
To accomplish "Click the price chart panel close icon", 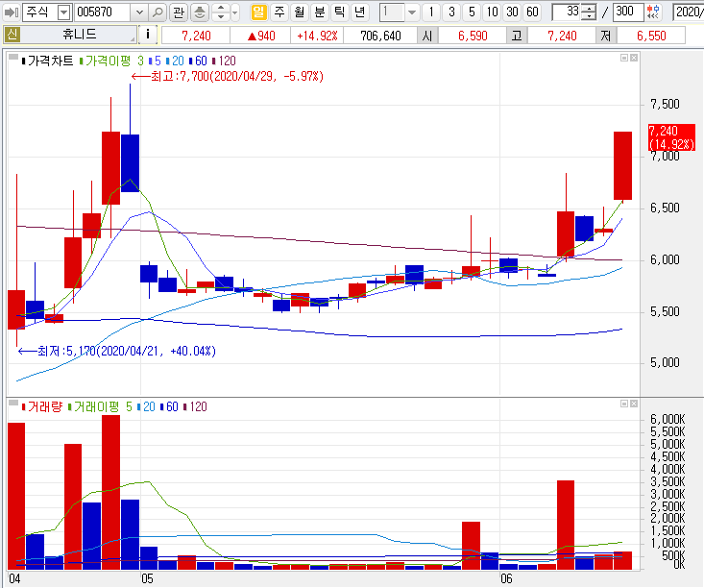I will pyautogui.click(x=634, y=58).
